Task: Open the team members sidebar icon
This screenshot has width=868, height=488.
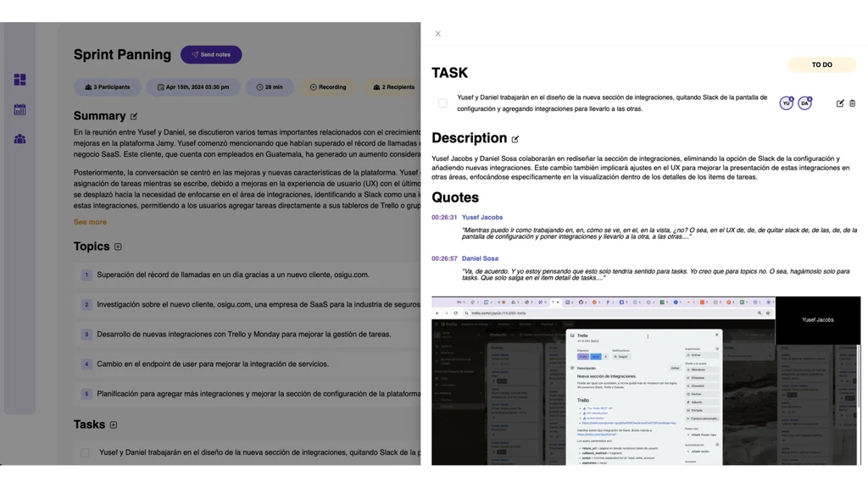Action: click(x=19, y=139)
